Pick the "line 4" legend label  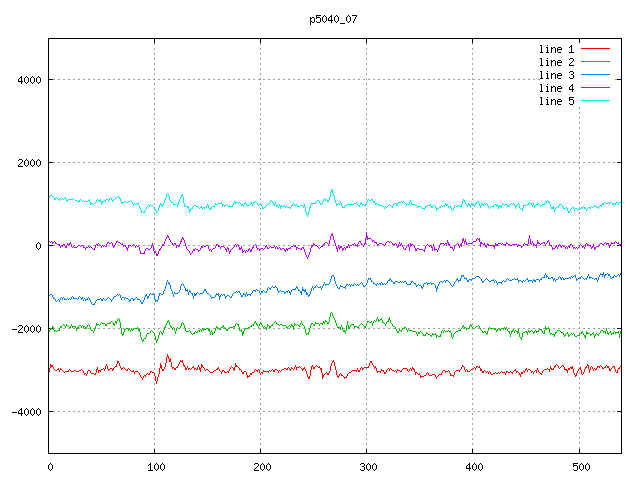[556, 88]
